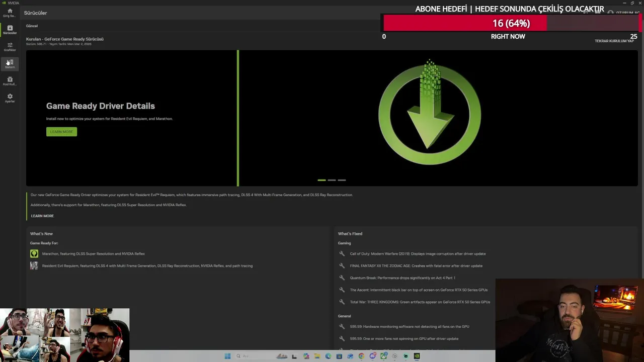Screen dimensions: 644x362
Task: Open the Windows Start menu
Action: click(227, 356)
